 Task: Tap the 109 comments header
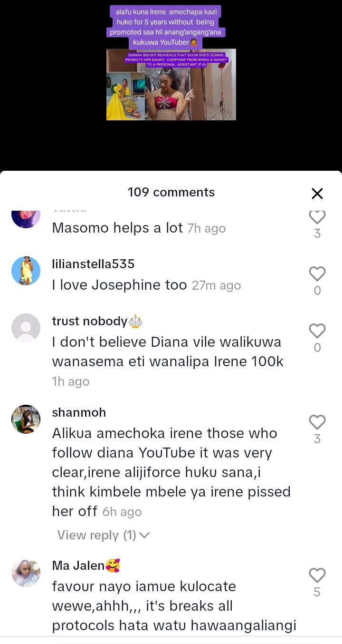tap(171, 192)
